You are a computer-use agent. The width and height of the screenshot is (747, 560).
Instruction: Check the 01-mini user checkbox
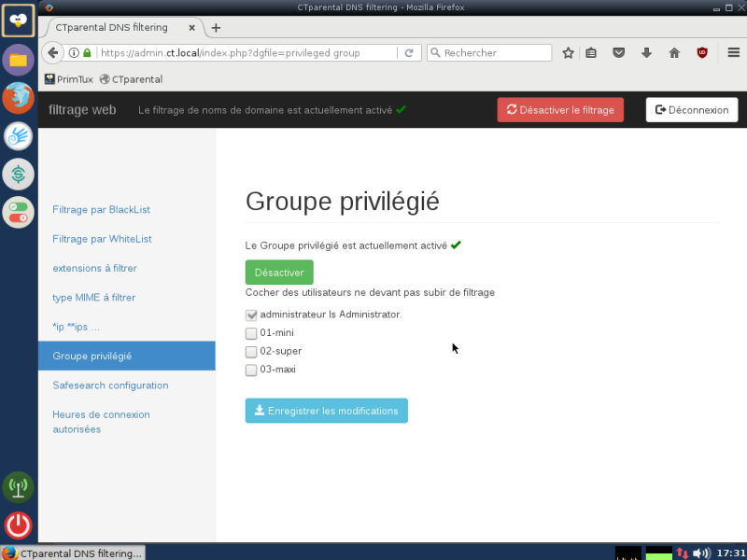tap(251, 333)
